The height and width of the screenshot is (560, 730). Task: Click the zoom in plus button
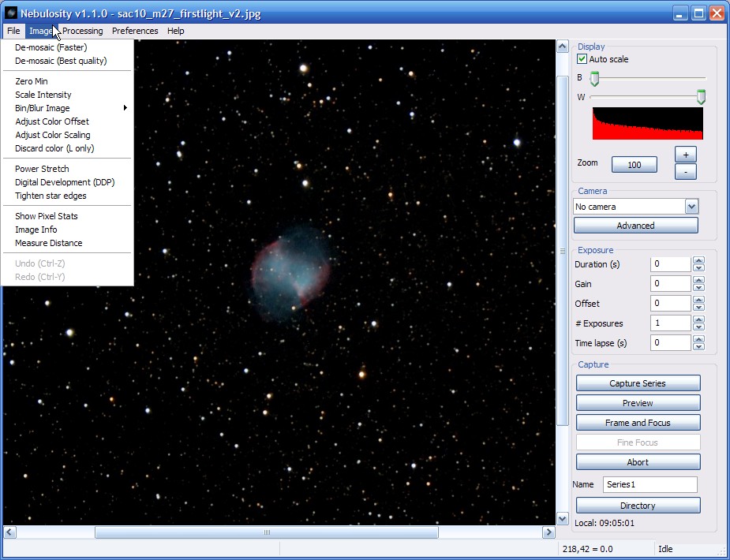tap(685, 155)
